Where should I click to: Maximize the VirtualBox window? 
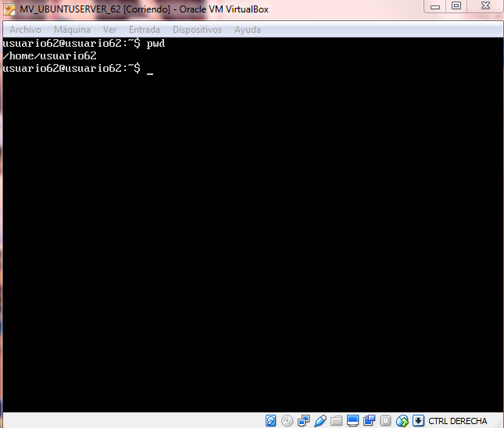point(456,5)
